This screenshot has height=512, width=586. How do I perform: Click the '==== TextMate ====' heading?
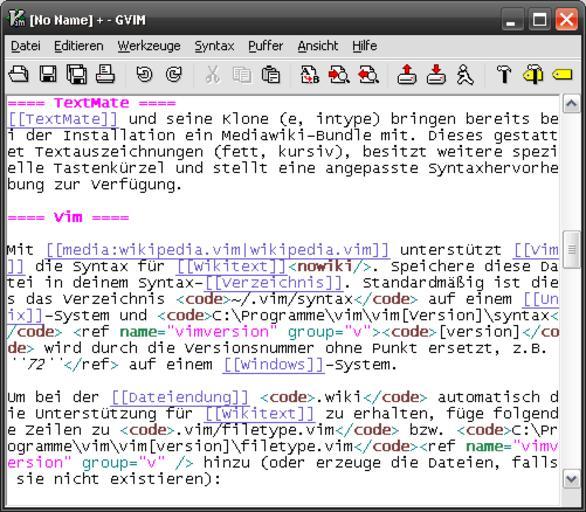click(92, 102)
